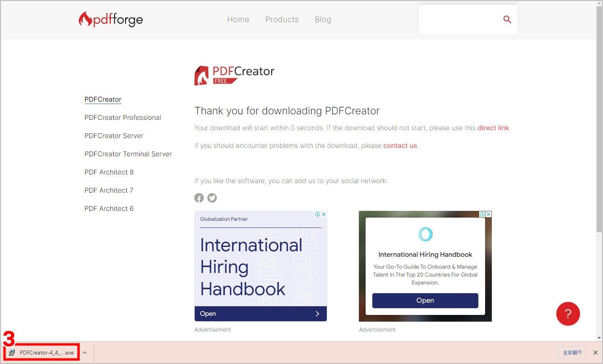Select PDFCreator in sidebar

[x=103, y=99]
